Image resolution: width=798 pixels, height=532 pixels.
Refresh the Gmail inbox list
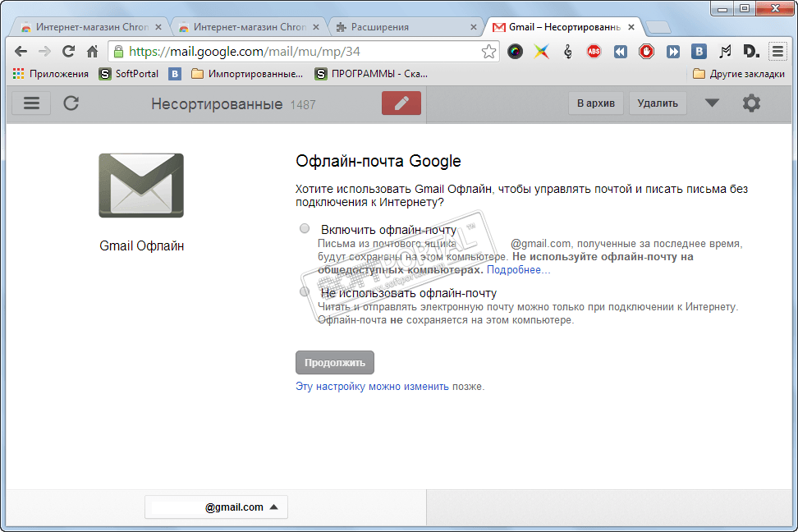click(x=71, y=103)
